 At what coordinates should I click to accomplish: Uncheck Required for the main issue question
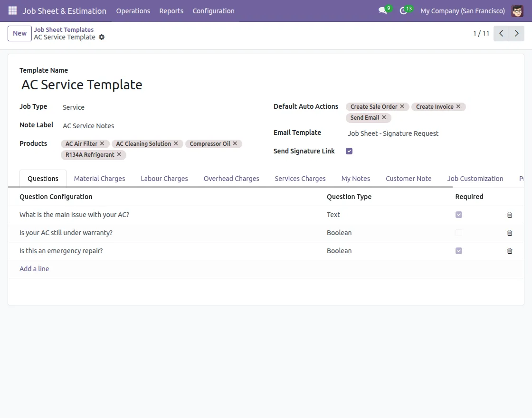tap(458, 215)
